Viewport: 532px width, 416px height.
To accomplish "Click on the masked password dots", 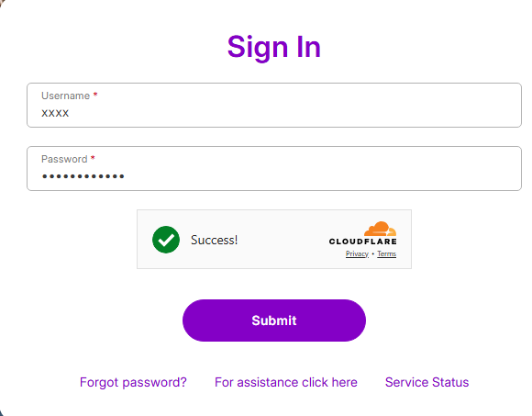I will tap(83, 176).
